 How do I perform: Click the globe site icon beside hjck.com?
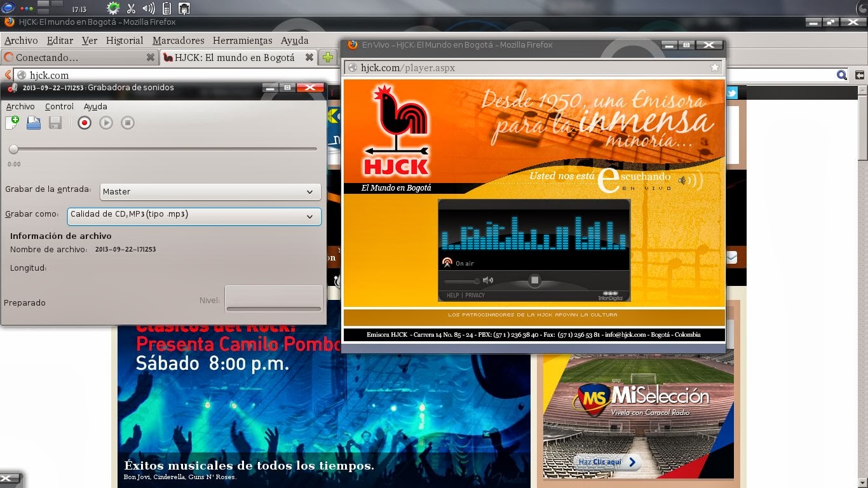(22, 75)
